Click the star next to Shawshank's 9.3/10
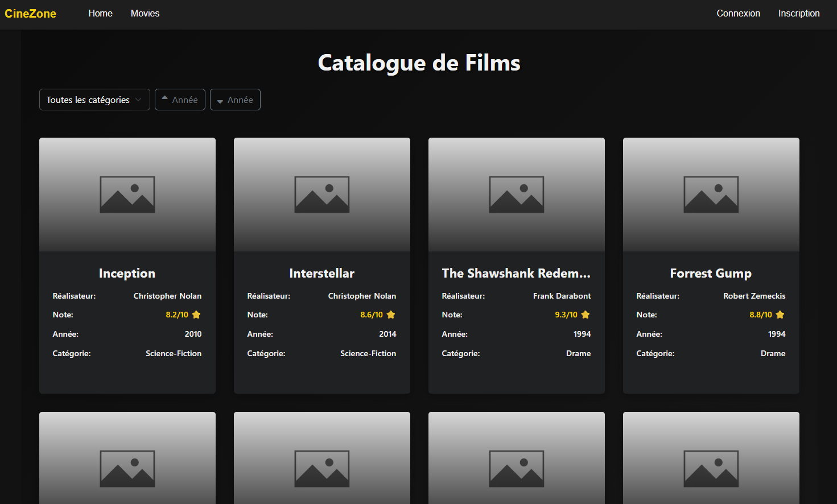 click(x=586, y=315)
